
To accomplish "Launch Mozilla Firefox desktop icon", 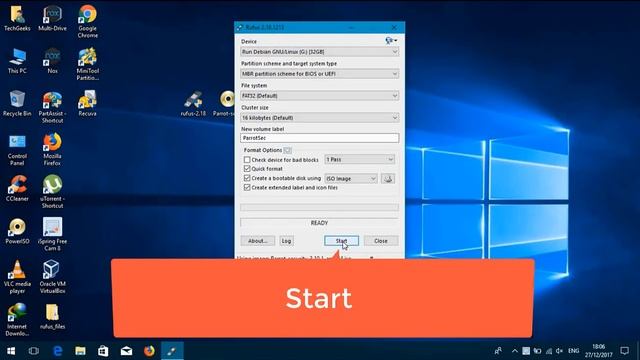I will tap(52, 150).
